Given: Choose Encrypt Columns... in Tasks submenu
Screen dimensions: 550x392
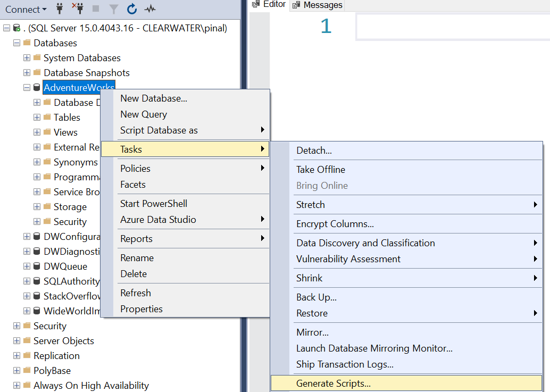Looking at the screenshot, I should pos(406,224).
